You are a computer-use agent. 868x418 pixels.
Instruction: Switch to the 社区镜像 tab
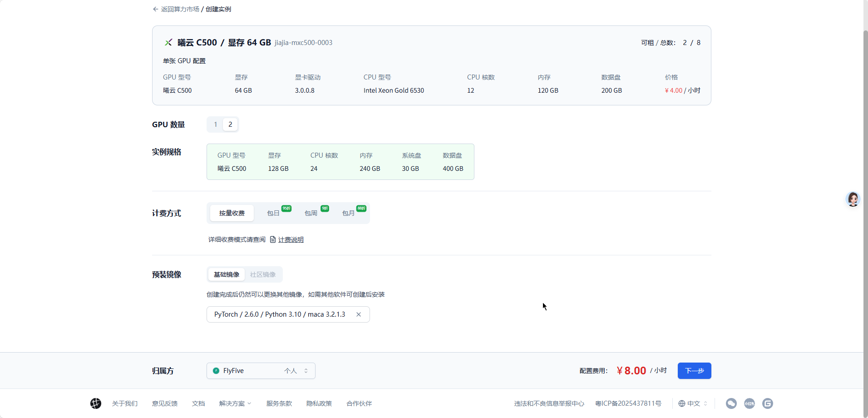(263, 274)
